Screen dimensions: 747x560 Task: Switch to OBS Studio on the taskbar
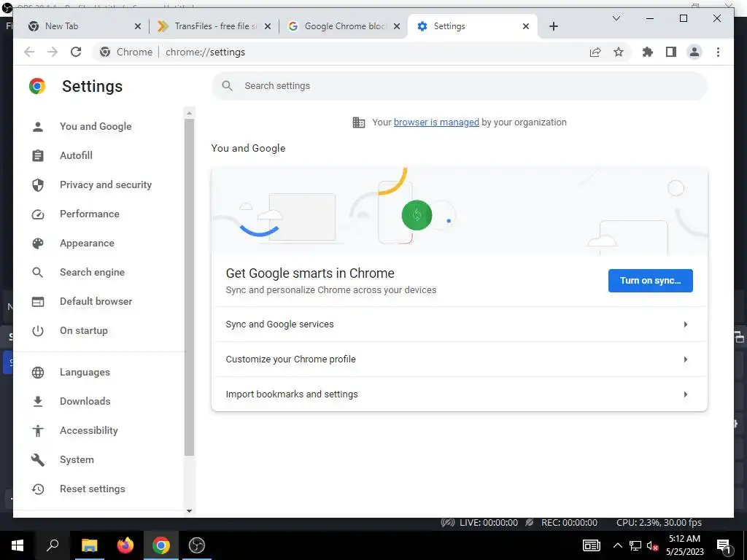click(x=197, y=545)
